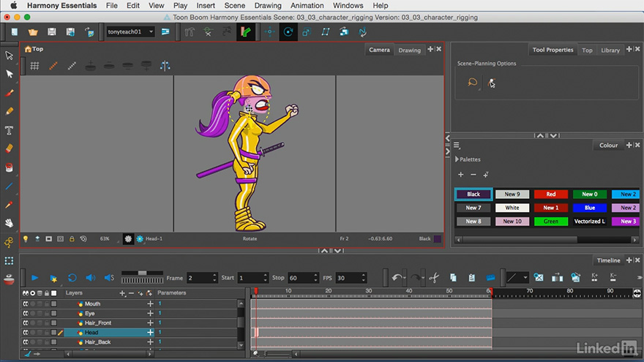This screenshot has height=362, width=644.
Task: Activate the Translate tool
Action: tap(269, 32)
